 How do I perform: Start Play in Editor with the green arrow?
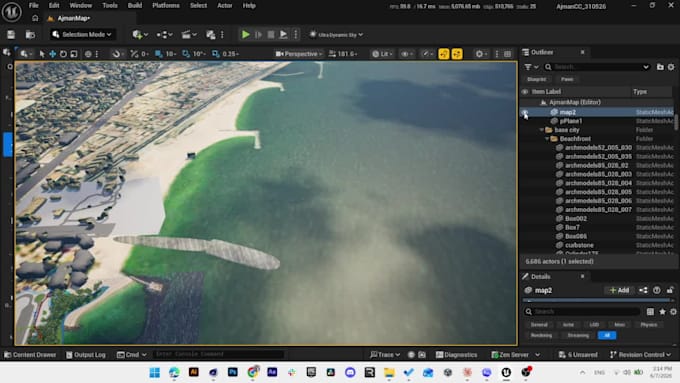coord(245,35)
